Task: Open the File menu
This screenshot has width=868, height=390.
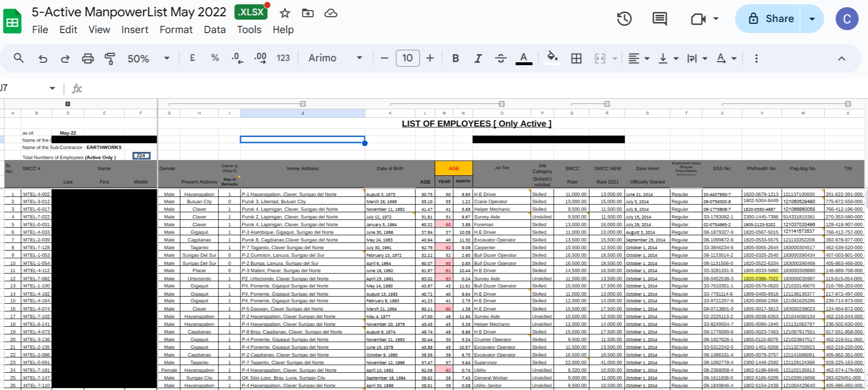Action: [40, 30]
